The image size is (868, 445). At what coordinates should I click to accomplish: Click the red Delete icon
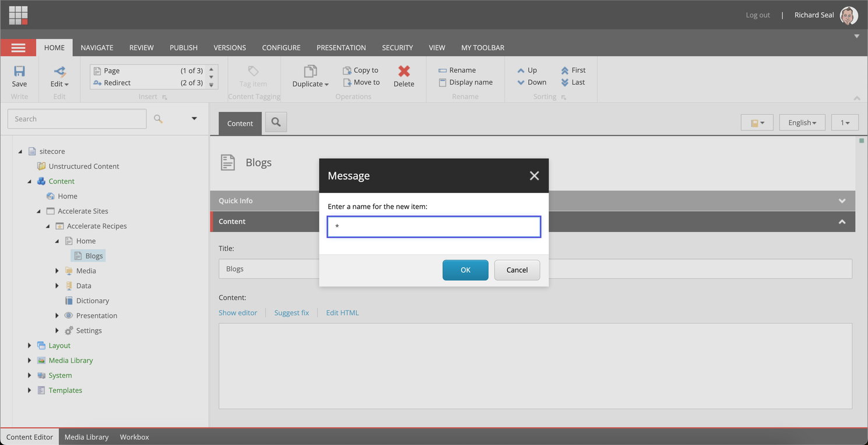(x=403, y=72)
